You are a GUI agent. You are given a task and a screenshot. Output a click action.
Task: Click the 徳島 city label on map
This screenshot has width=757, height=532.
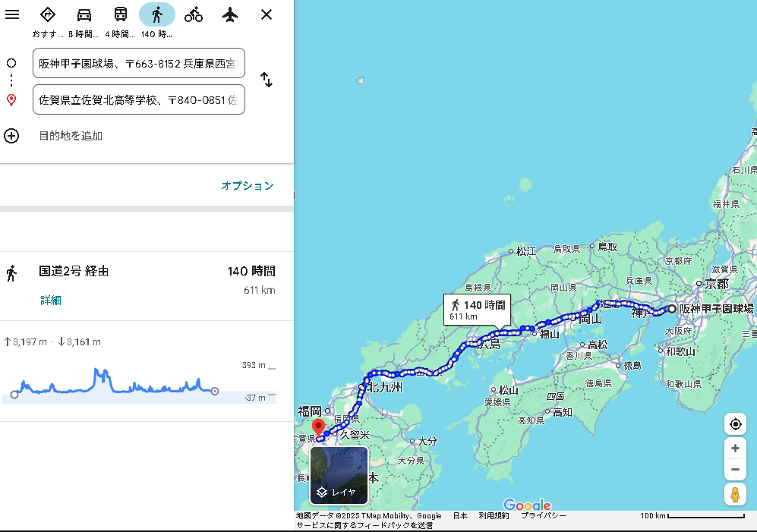click(x=632, y=366)
